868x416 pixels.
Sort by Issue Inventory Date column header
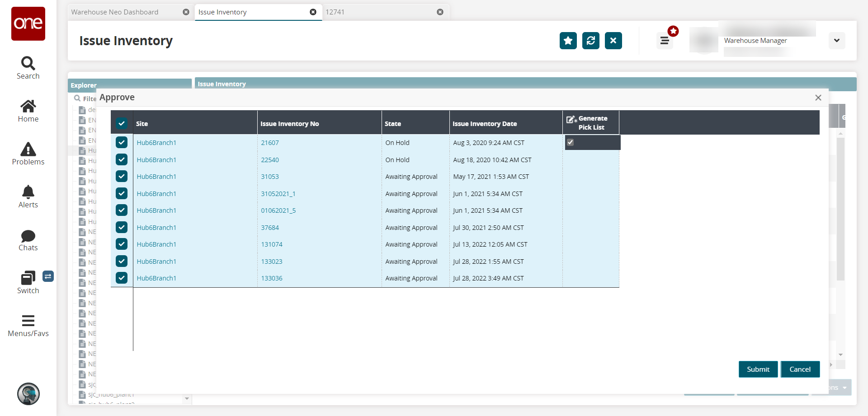pos(485,124)
